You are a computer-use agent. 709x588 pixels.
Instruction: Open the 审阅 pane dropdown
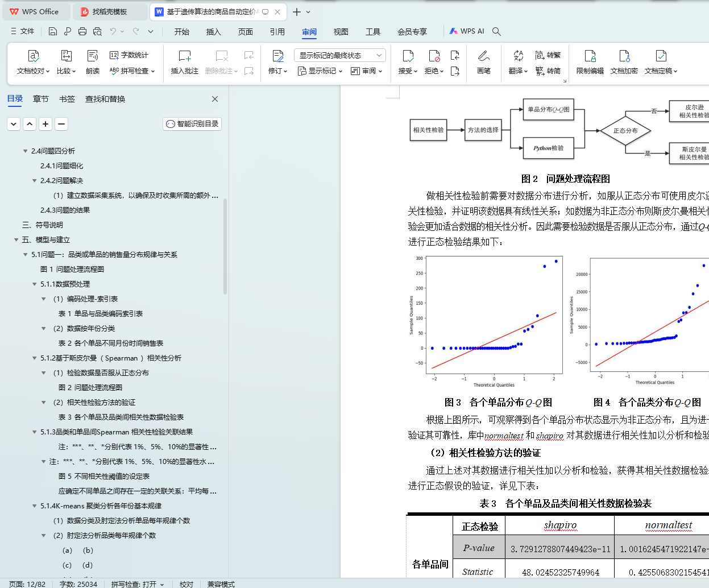[x=366, y=71]
